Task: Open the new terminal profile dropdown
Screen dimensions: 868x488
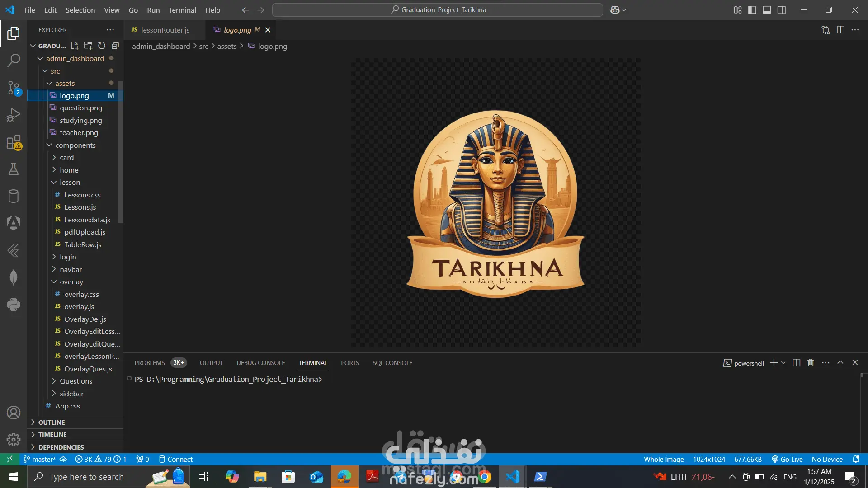Action: 783,363
